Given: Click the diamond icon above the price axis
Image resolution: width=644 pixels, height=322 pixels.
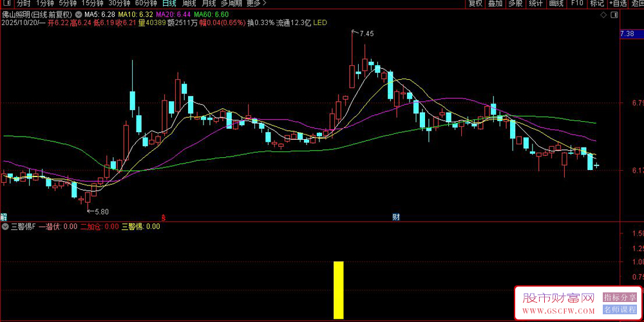Looking at the screenshot, I should (603, 14).
